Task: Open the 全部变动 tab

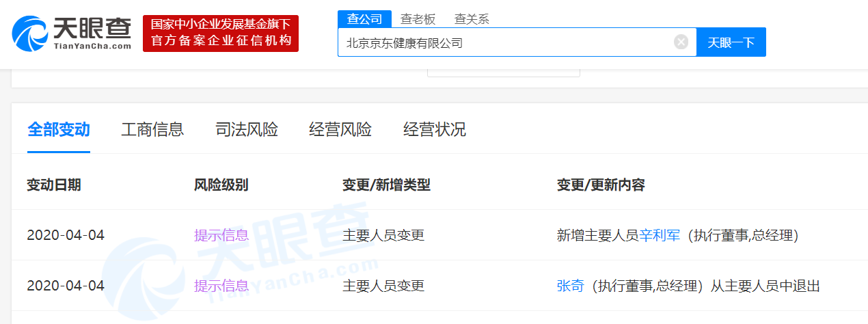Action: [x=59, y=130]
